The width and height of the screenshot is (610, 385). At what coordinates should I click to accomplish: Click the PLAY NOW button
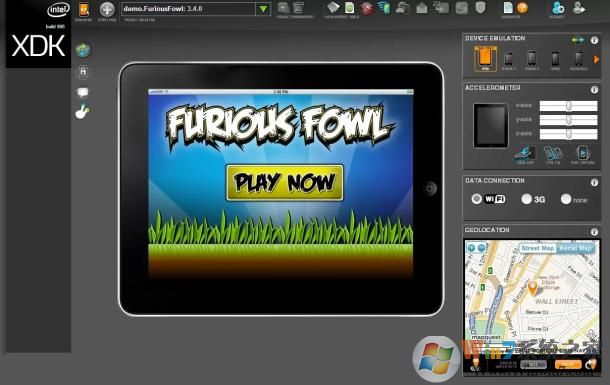(x=285, y=183)
